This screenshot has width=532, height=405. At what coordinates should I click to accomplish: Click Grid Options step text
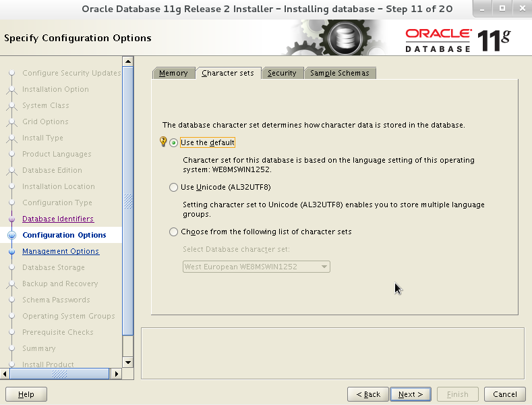(x=45, y=122)
